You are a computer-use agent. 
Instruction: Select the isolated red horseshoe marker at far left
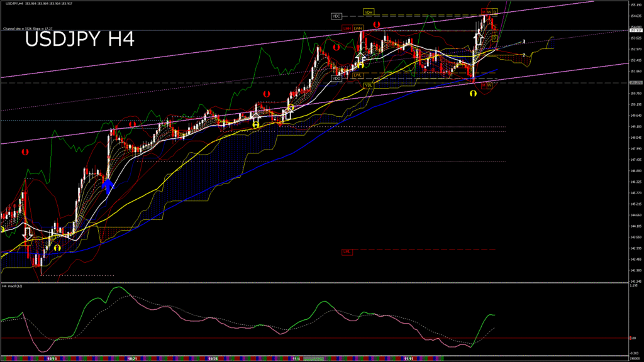pos(25,152)
